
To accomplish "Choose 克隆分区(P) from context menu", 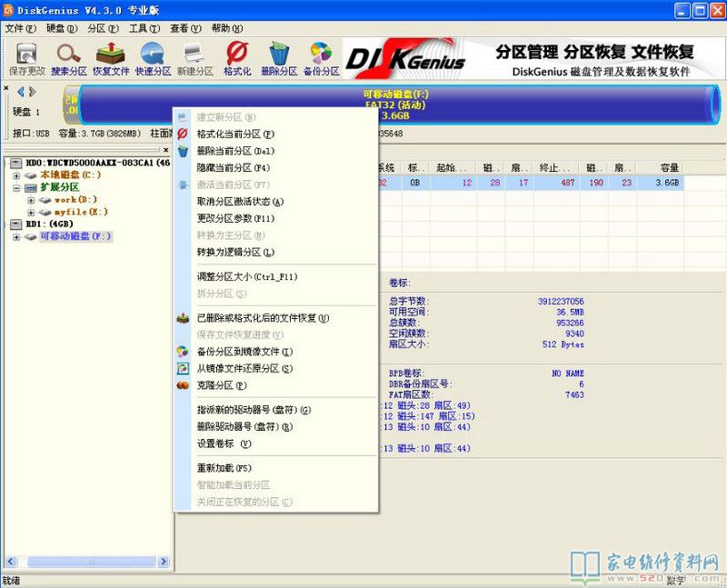I will pos(276,385).
